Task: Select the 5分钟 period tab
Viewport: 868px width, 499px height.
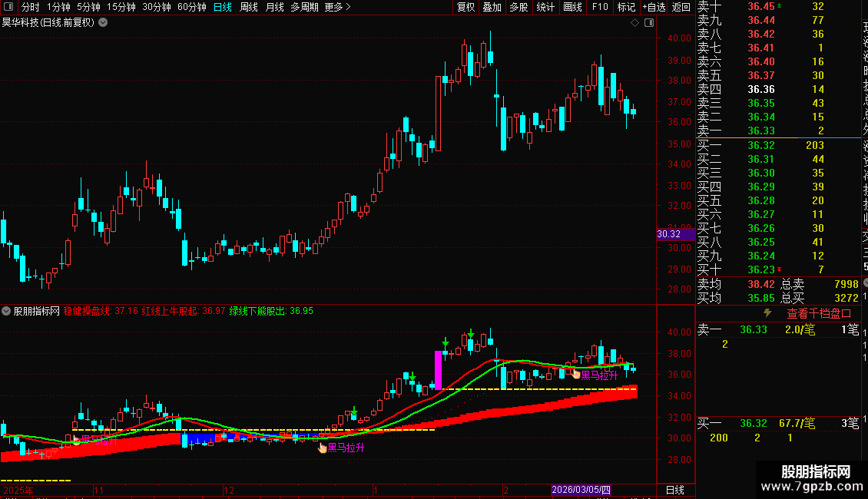Action: coord(88,7)
